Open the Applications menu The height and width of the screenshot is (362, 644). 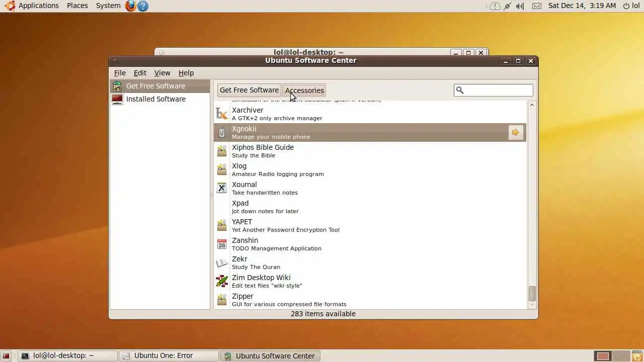(39, 6)
